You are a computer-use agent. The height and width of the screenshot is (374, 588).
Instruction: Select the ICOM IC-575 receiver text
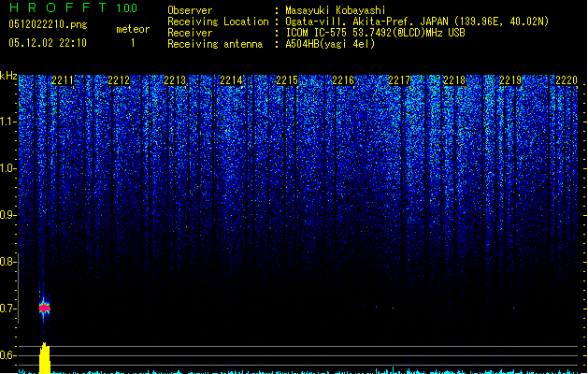click(376, 33)
